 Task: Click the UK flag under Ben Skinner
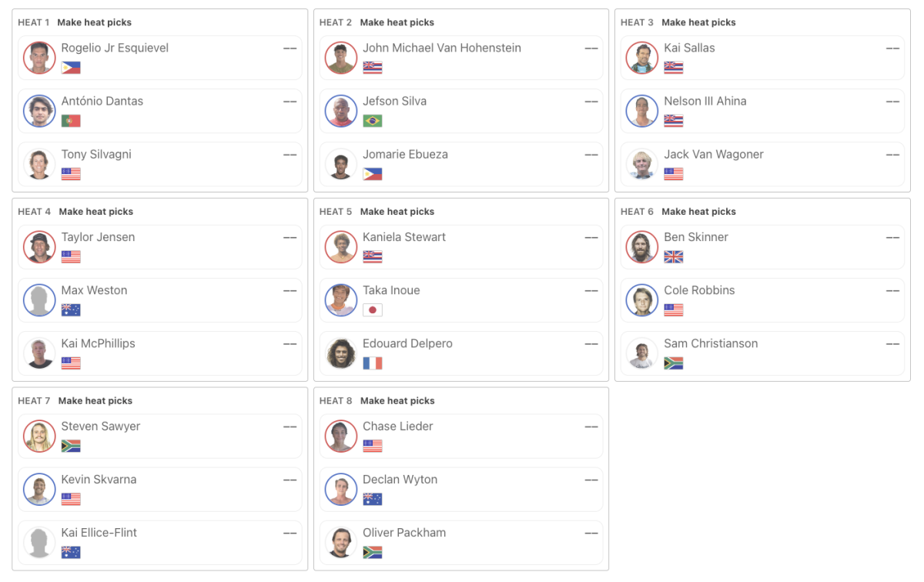pyautogui.click(x=674, y=257)
